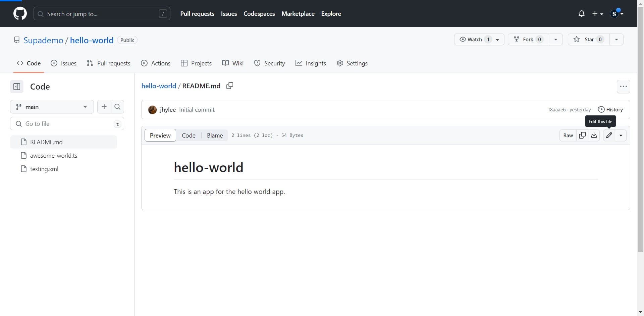Copy the README.md file path

[230, 86]
